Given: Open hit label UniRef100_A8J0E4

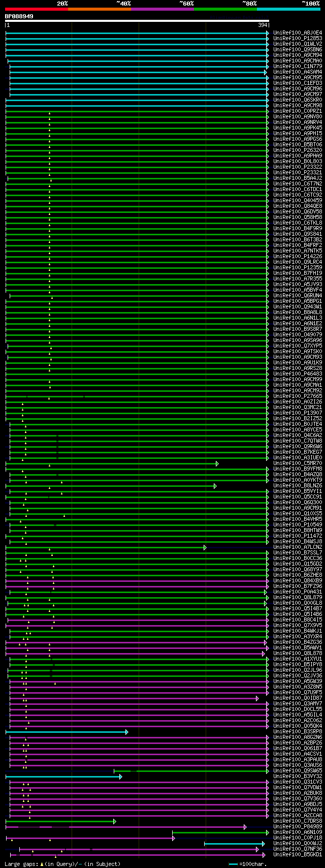Looking at the screenshot, I should coord(298,33).
